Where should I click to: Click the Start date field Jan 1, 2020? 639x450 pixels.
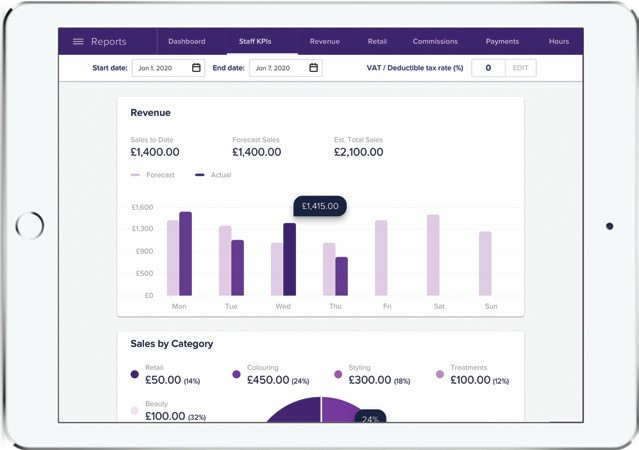[x=168, y=68]
